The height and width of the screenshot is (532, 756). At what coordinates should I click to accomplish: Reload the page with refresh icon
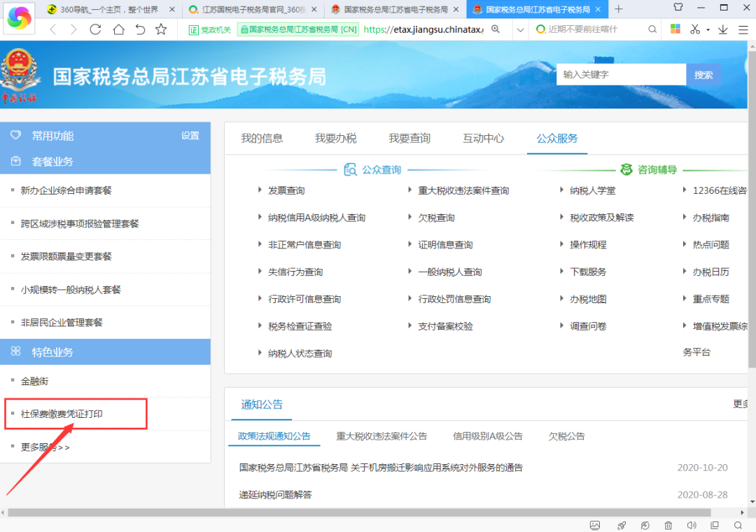pyautogui.click(x=95, y=29)
